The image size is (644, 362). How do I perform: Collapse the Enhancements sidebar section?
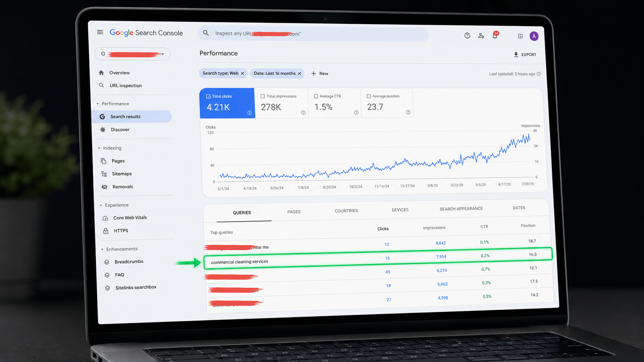pyautogui.click(x=102, y=249)
